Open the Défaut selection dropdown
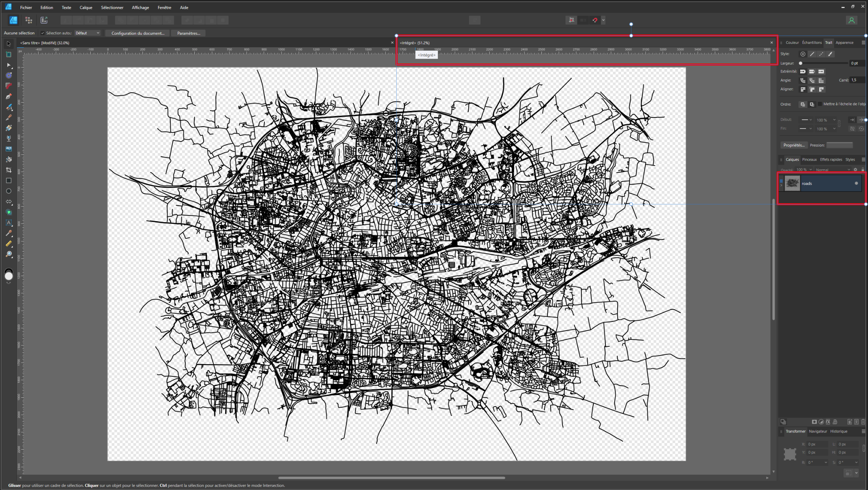868x490 pixels. [x=87, y=33]
